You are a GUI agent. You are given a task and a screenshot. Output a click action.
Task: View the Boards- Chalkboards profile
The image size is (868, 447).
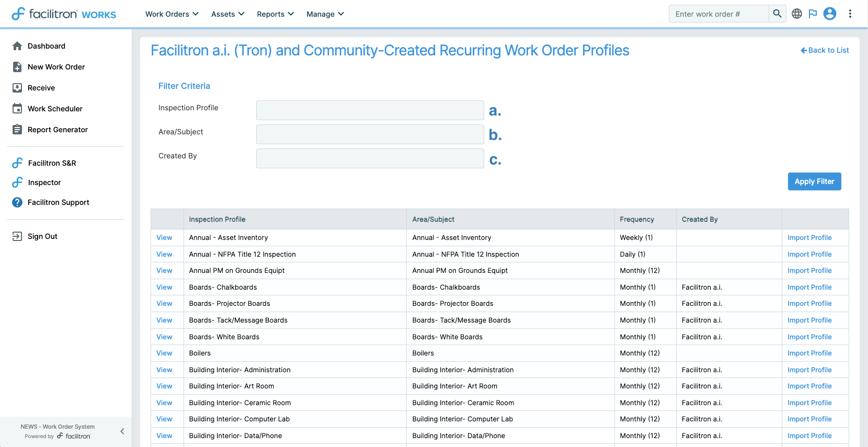[164, 287]
